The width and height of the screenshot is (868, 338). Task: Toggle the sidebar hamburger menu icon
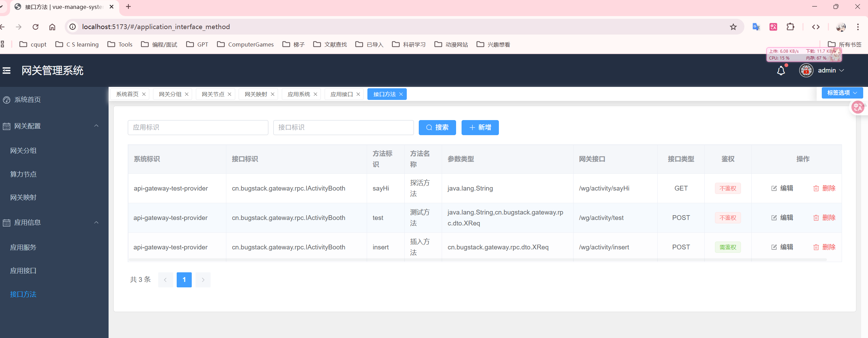point(7,70)
